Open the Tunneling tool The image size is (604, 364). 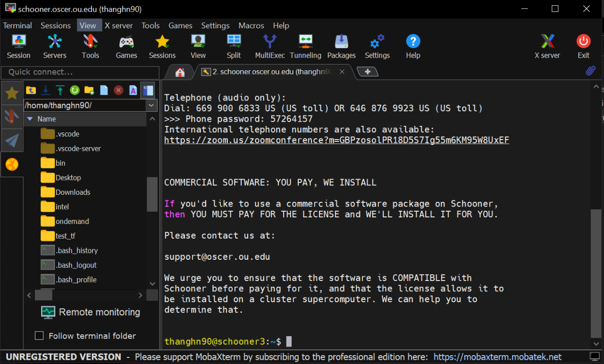point(305,46)
